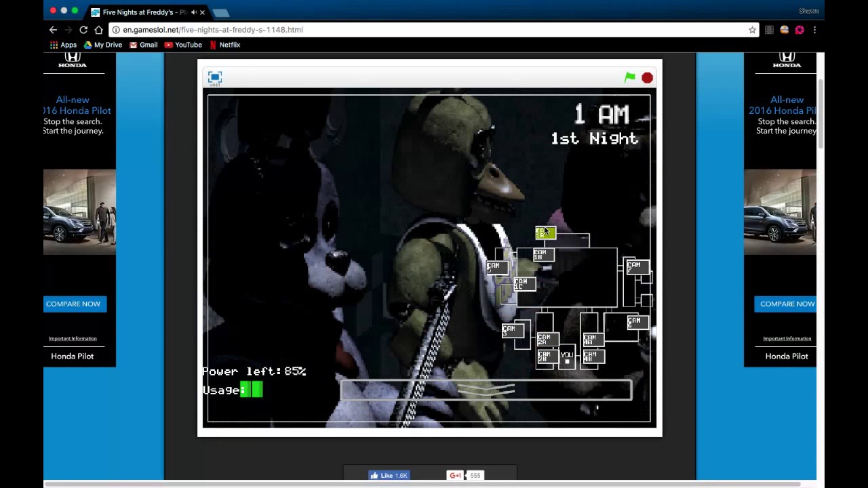Bookmark this page with the star icon
Screen dimensions: 868x488
click(752, 30)
